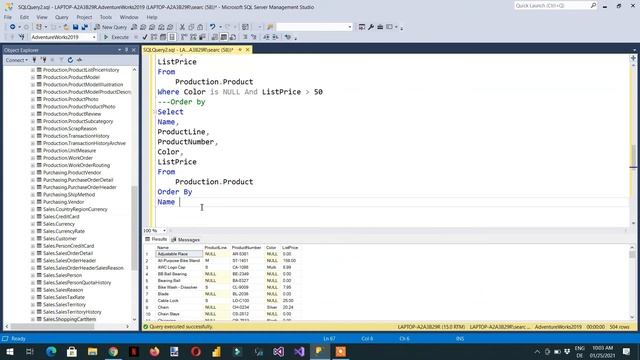The width and height of the screenshot is (640, 360).
Task: Click the wrench Properties icon
Action: click(x=371, y=27)
